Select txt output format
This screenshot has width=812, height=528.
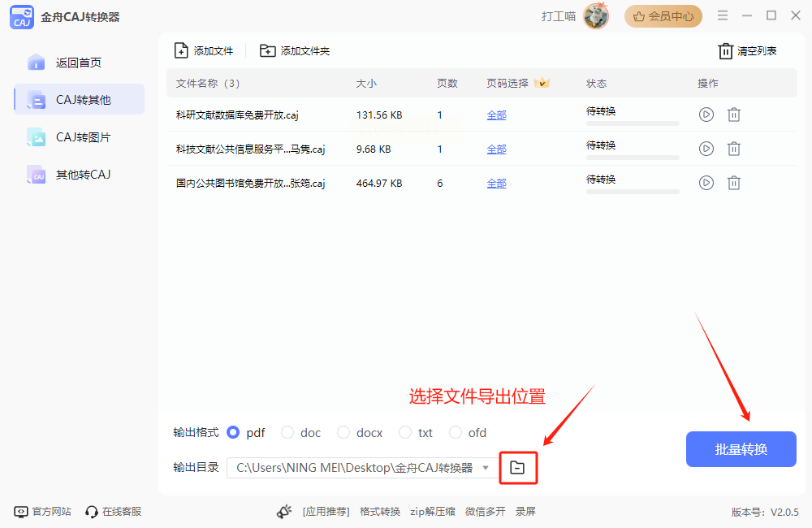(x=405, y=432)
